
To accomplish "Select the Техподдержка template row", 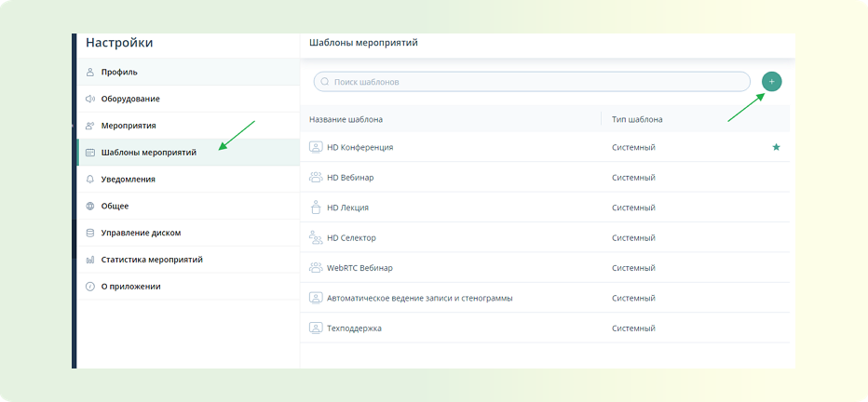I will 545,328.
